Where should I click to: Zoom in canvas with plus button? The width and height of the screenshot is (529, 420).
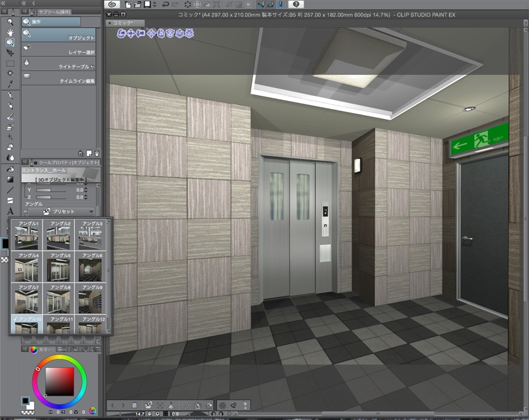pyautogui.click(x=157, y=413)
